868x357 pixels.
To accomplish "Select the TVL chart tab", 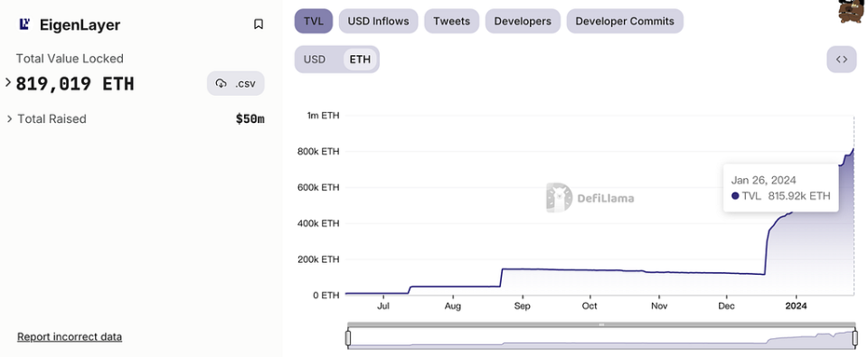I will click(314, 22).
